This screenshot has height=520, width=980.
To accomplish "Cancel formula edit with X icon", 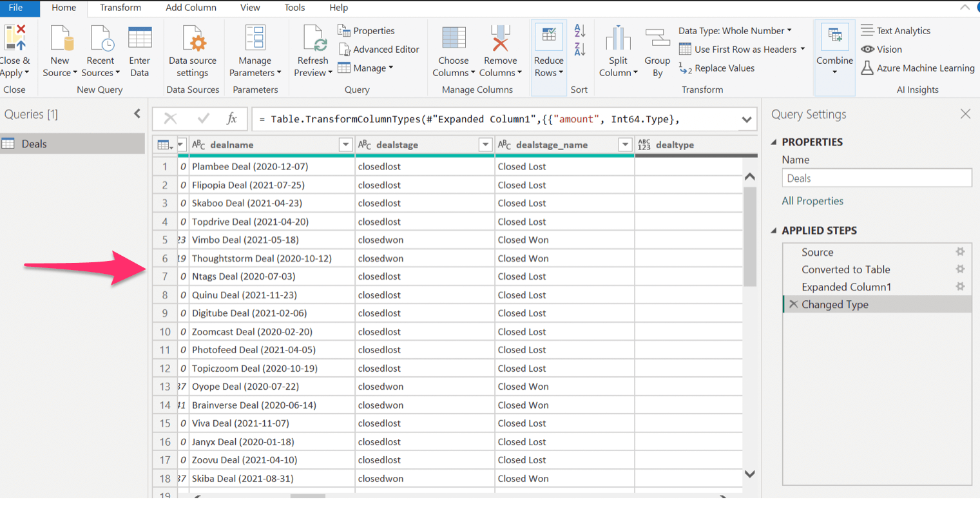I will [x=170, y=118].
